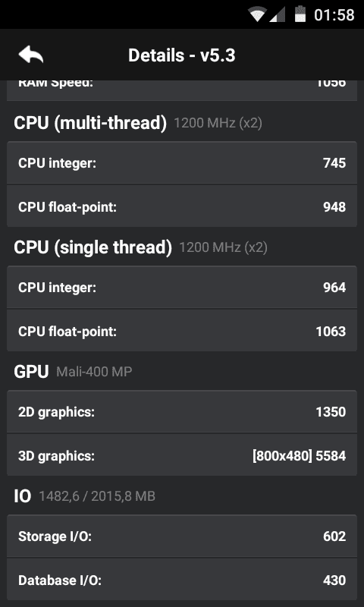
Task: Select the multi-thread CPU float-point row
Action: point(182,206)
